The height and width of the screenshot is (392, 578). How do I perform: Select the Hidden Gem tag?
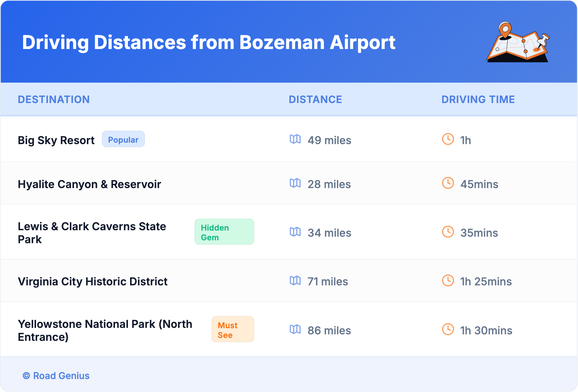tap(224, 232)
